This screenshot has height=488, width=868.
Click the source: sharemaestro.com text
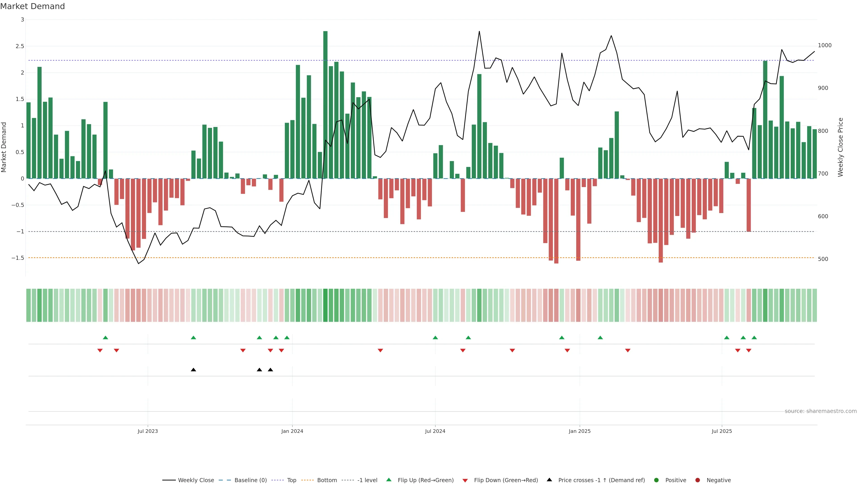(821, 411)
